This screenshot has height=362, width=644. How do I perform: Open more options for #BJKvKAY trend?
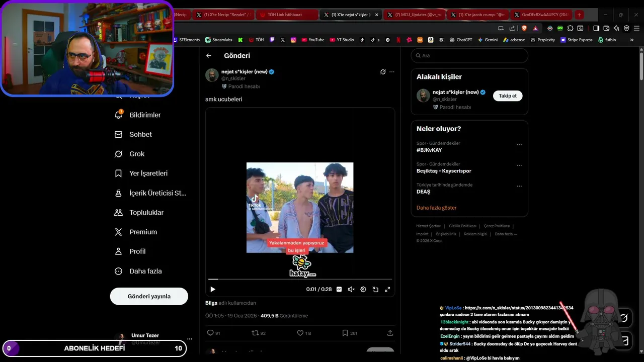click(x=519, y=145)
